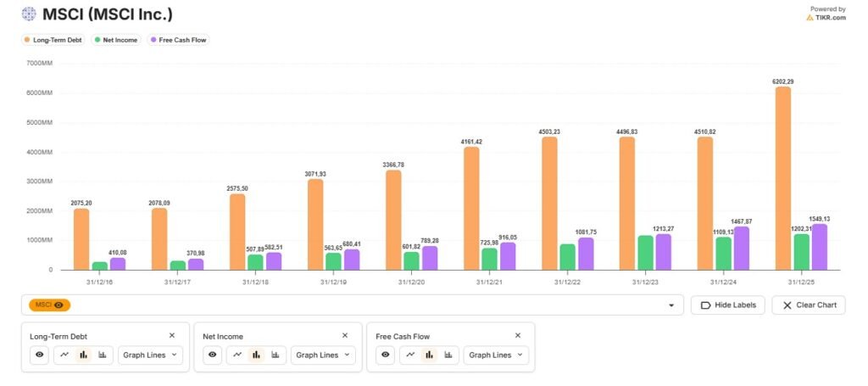The height and width of the screenshot is (386, 868).
Task: Select stacked bar icon for Long-Term Debt
Action: click(x=103, y=355)
